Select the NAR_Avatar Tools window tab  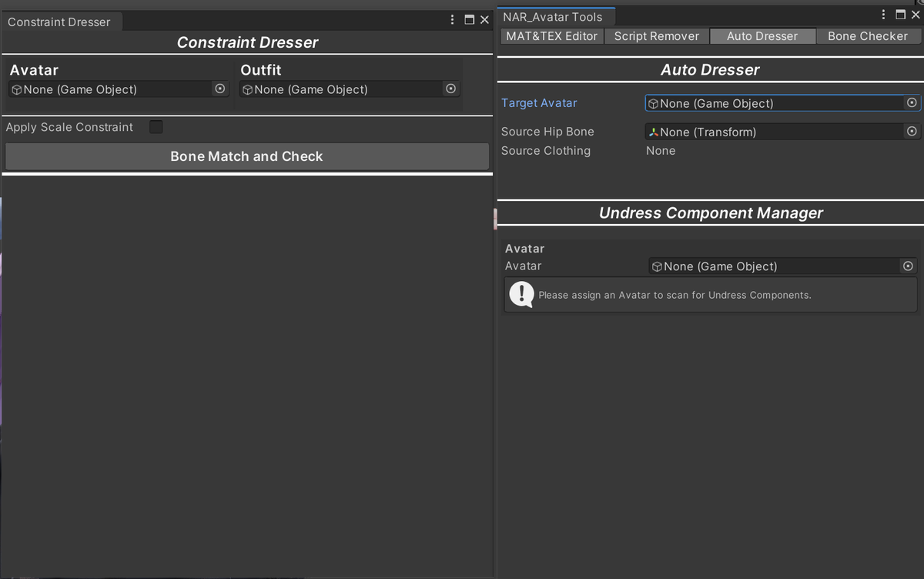[x=554, y=16]
